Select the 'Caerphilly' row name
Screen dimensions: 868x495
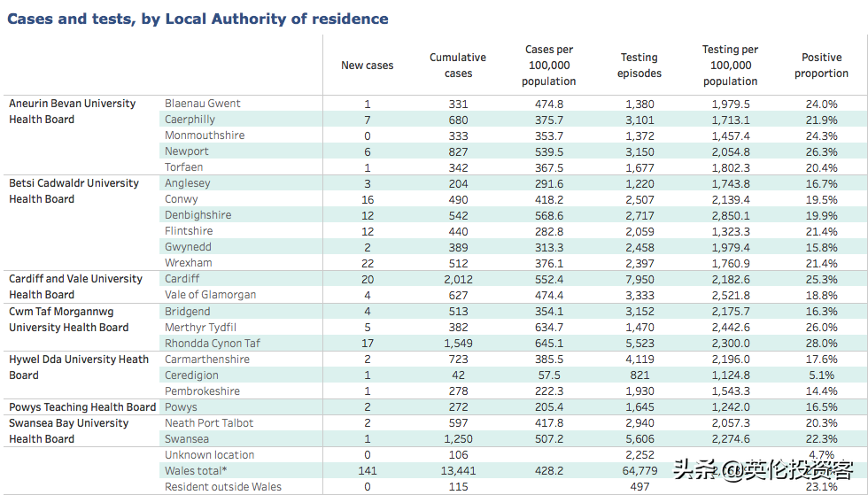click(190, 120)
